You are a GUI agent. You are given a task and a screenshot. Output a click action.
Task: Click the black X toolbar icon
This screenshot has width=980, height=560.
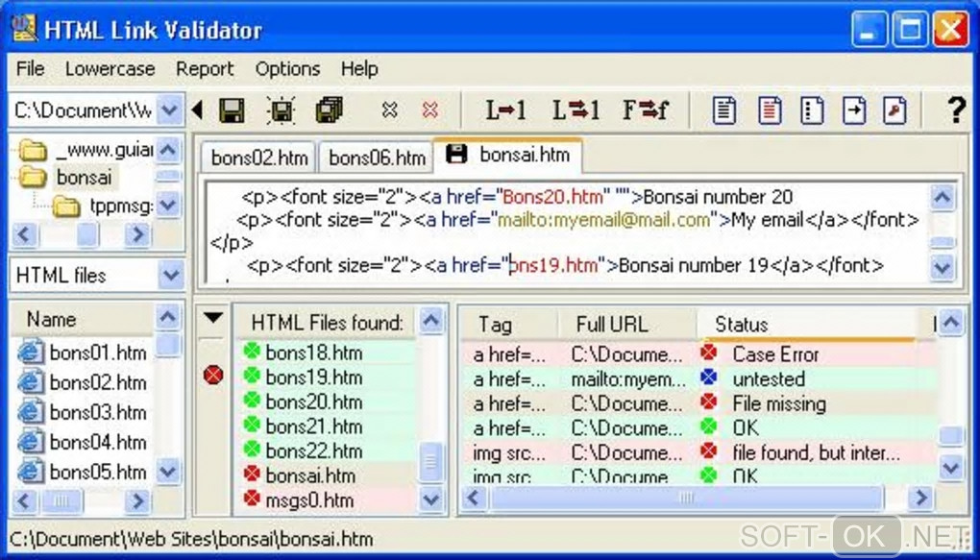[x=390, y=110]
